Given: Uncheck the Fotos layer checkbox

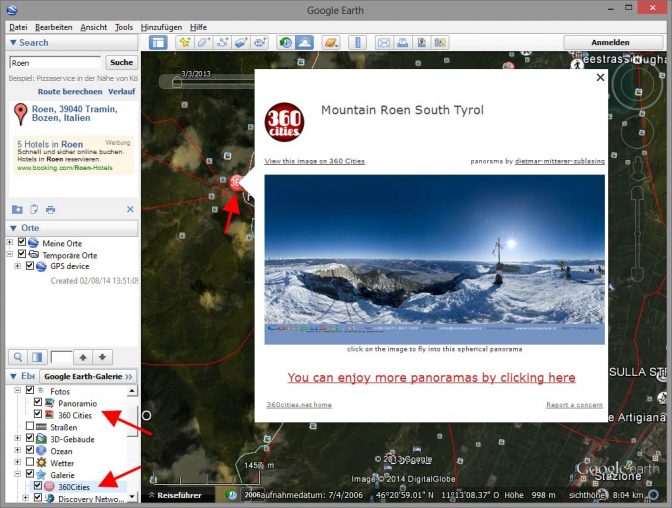Looking at the screenshot, I should click(30, 390).
